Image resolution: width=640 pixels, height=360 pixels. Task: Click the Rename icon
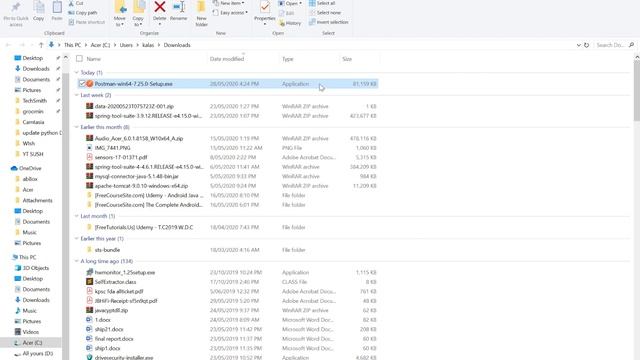click(179, 7)
